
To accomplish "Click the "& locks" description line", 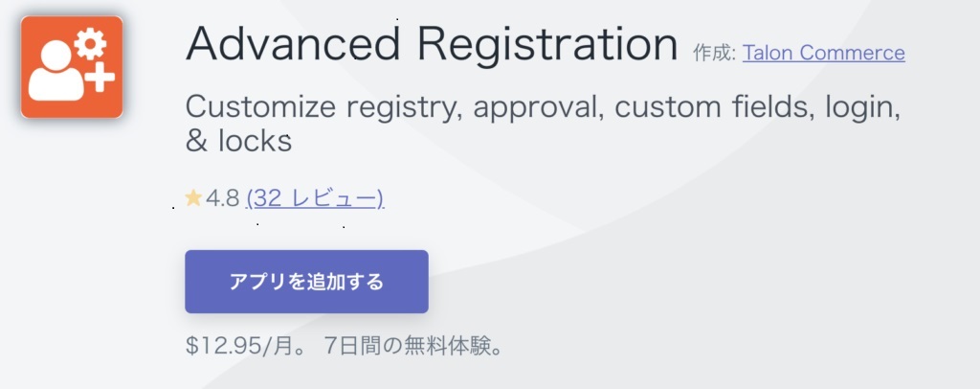I will point(237,142).
